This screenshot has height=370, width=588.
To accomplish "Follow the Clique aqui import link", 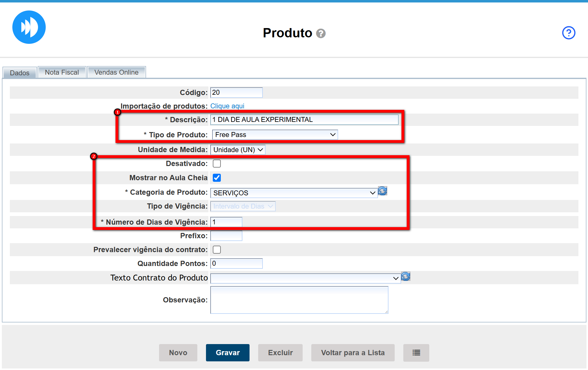I will pyautogui.click(x=227, y=106).
